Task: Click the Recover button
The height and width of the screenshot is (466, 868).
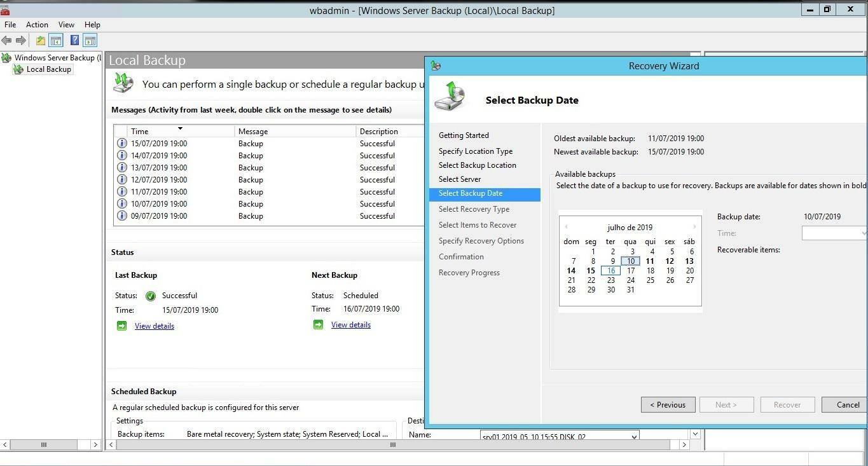Action: 787,405
